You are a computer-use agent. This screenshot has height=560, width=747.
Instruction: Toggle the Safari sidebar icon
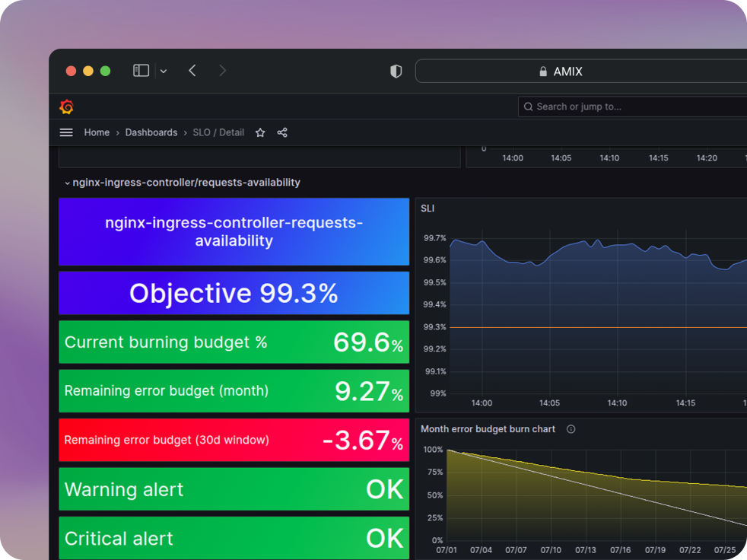pos(141,71)
